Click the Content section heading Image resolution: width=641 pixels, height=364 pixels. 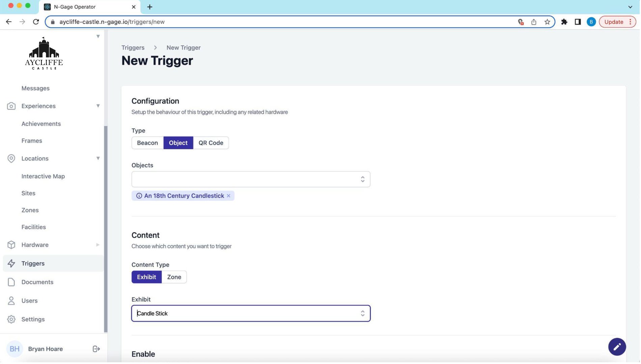tap(145, 235)
